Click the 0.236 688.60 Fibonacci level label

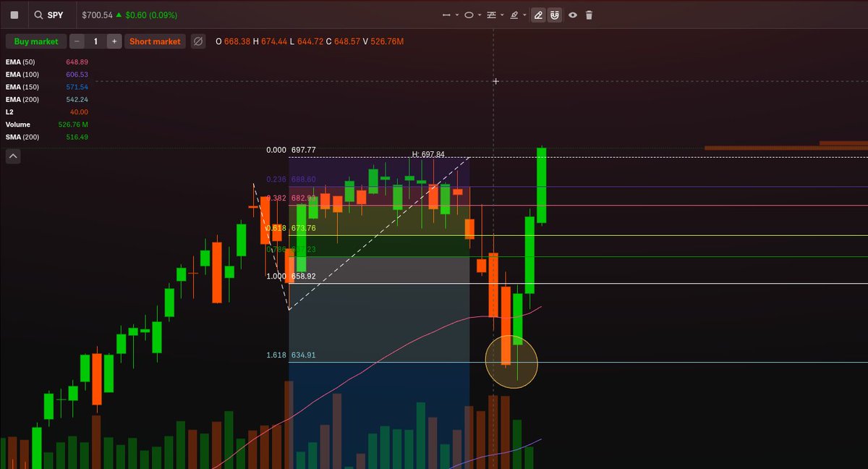coord(292,179)
